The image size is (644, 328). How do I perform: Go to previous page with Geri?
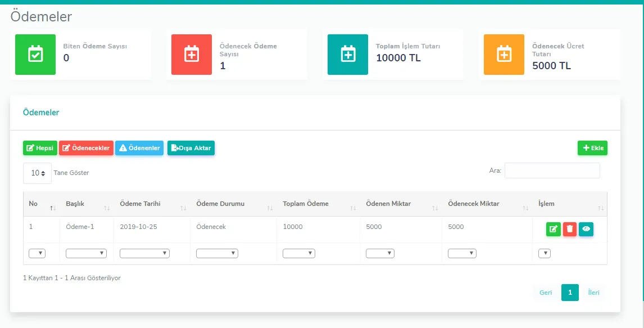tap(546, 293)
